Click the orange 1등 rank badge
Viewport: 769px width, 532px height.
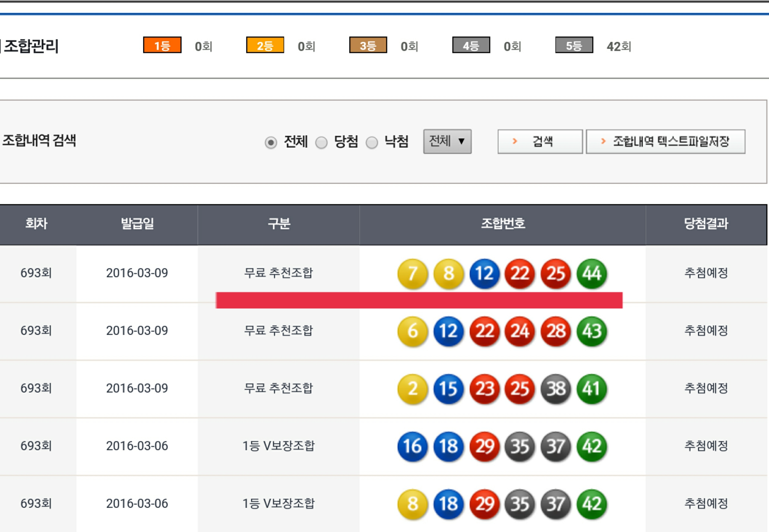click(x=162, y=45)
